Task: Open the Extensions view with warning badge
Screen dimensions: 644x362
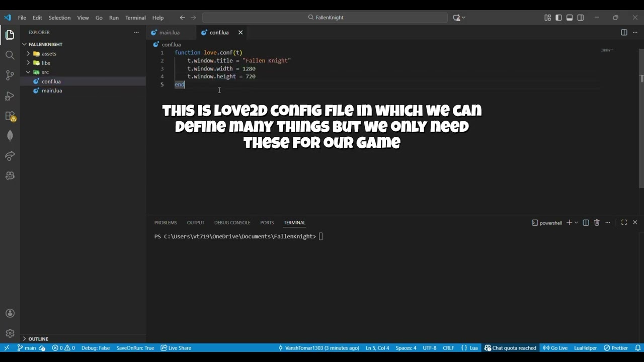Action: [10, 116]
